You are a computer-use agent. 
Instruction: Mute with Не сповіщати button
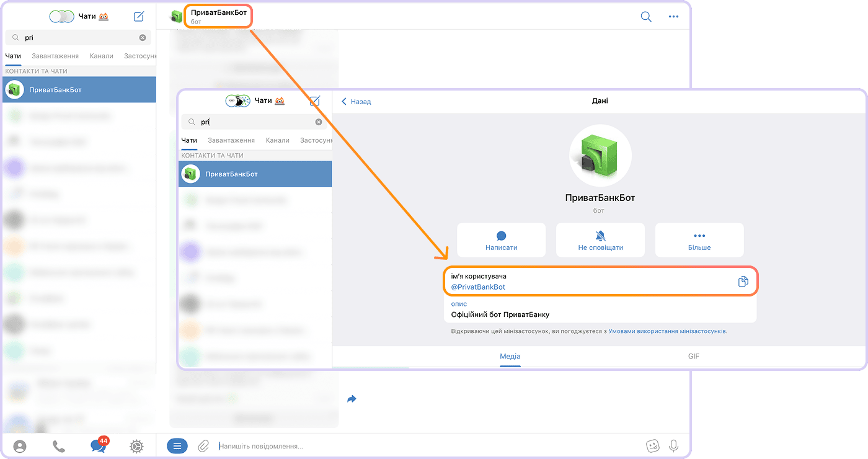[x=600, y=240]
